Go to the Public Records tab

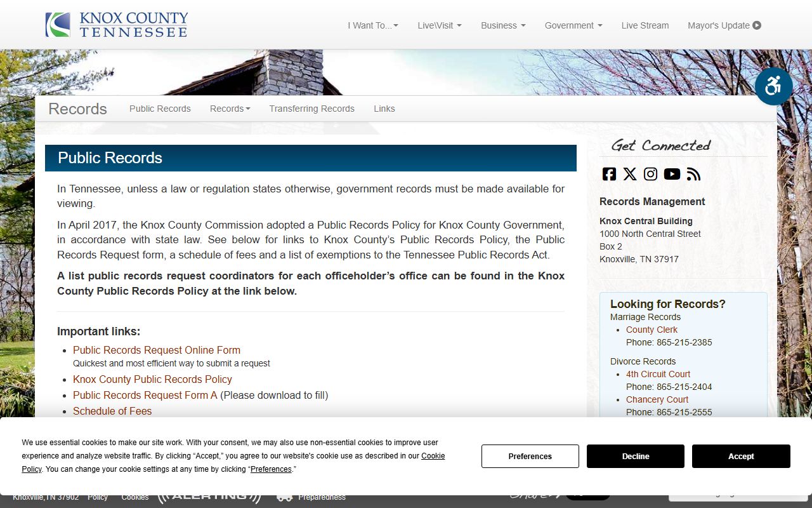click(x=160, y=109)
